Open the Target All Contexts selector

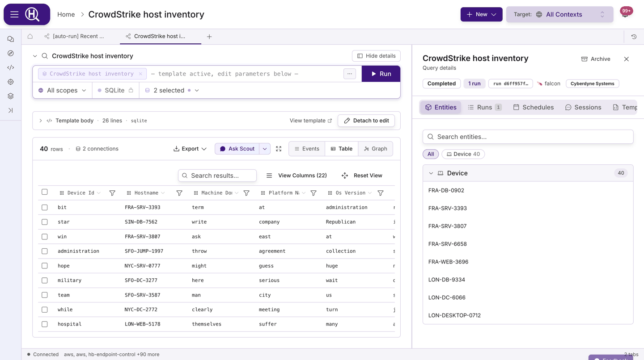[559, 14]
